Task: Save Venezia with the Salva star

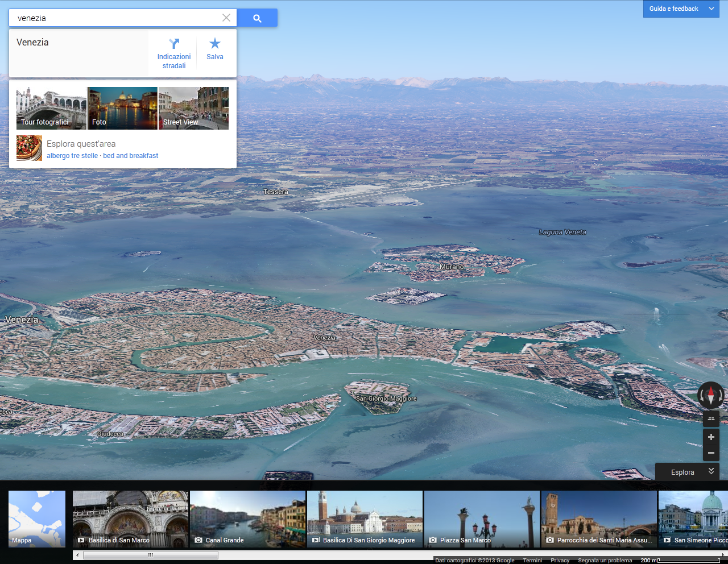Action: pyautogui.click(x=215, y=49)
